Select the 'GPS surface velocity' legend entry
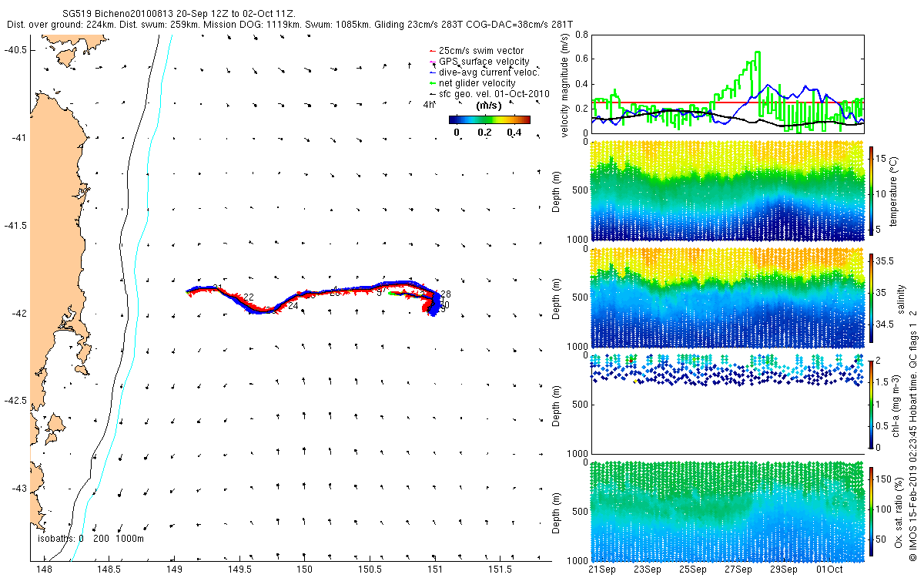 [479, 62]
